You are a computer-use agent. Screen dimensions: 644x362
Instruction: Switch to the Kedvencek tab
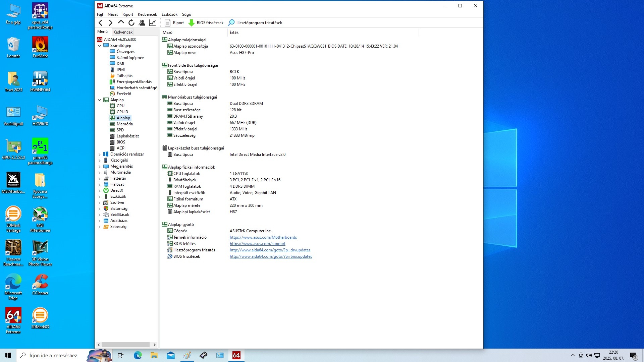(123, 32)
